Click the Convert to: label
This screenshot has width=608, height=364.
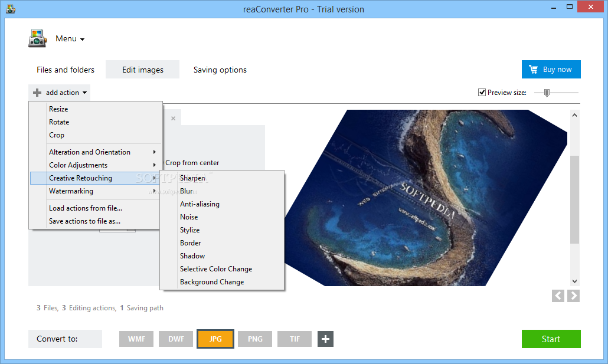coord(57,339)
